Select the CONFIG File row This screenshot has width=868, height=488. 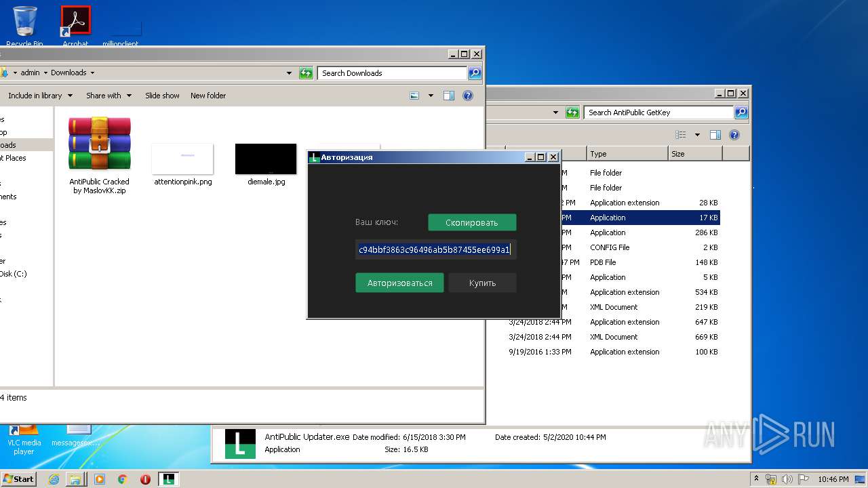pyautogui.click(x=640, y=247)
